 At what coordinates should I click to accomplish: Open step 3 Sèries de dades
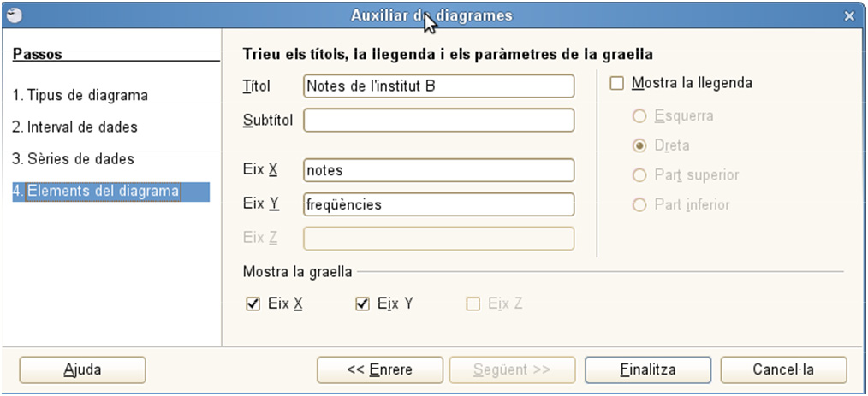(73, 159)
